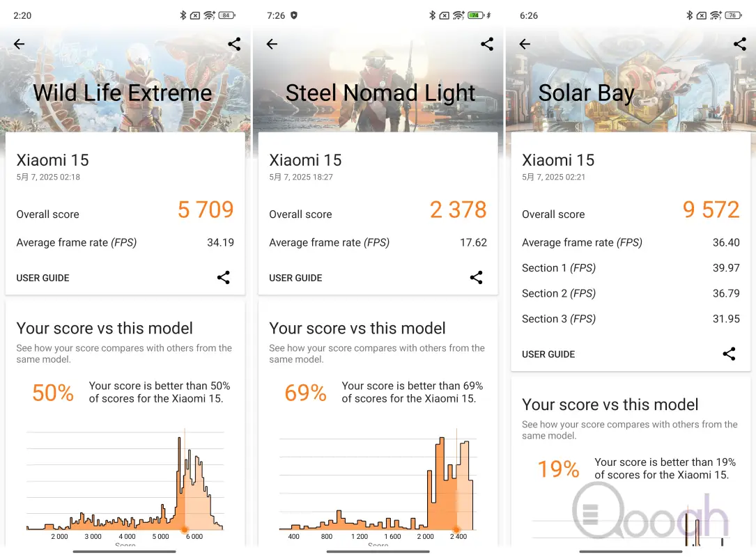The width and height of the screenshot is (756, 557).
Task: Tap top share icon on Solar Bay
Action: pos(739,45)
